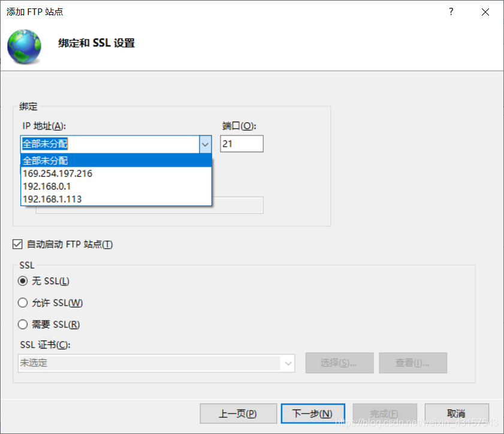Select the 无 SSL radio button

23,281
